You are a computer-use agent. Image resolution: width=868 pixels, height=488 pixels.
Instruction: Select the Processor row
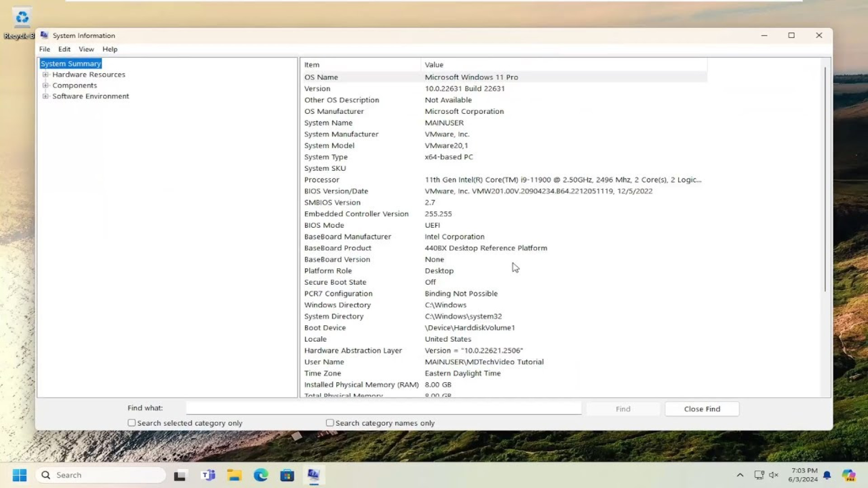pyautogui.click(x=504, y=180)
